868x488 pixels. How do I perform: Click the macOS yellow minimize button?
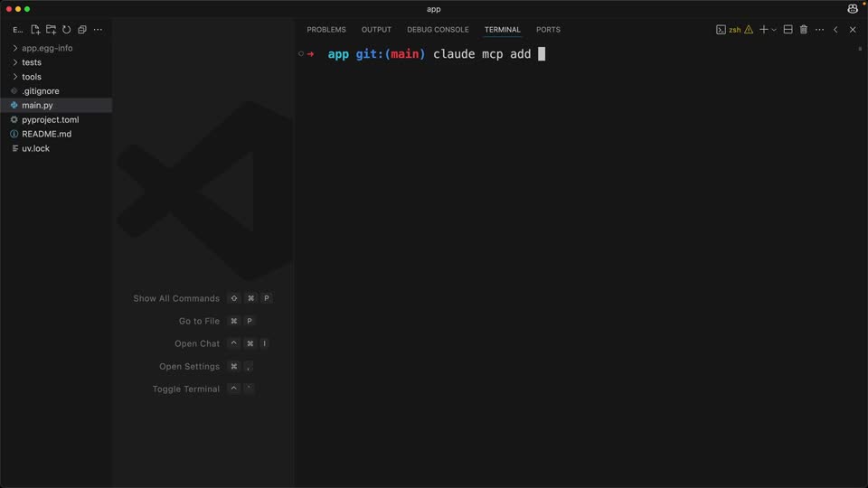click(x=18, y=9)
